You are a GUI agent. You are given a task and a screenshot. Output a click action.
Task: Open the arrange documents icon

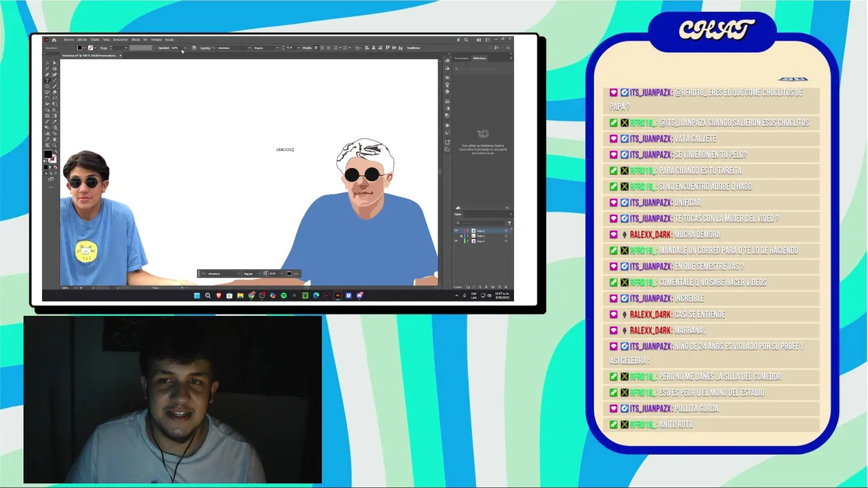click(x=479, y=40)
